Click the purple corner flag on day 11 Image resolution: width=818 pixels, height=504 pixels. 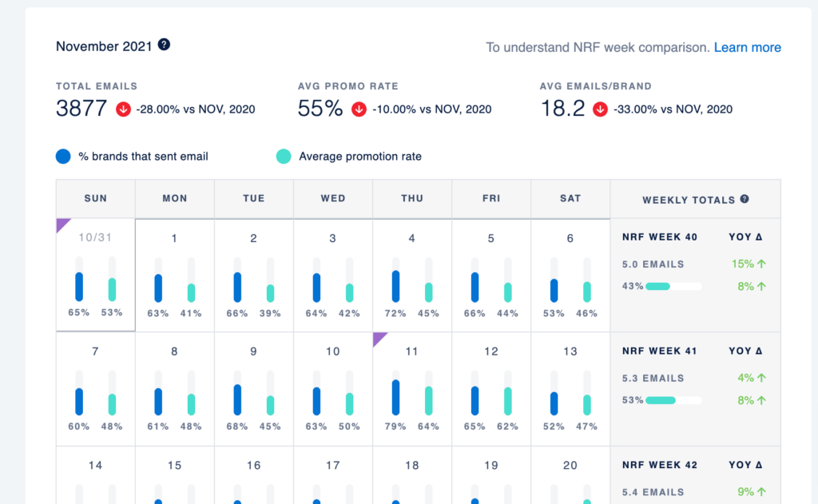pos(378,338)
